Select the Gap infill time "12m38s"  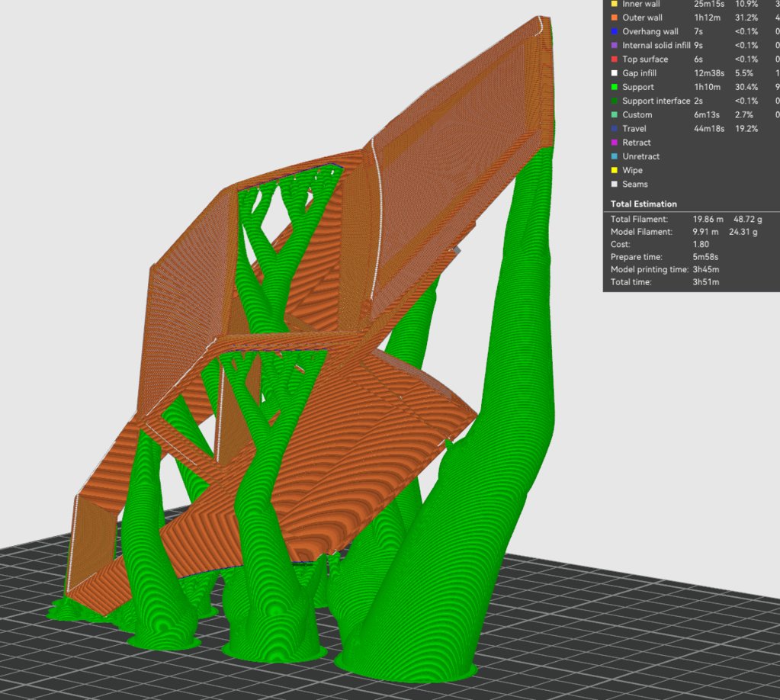click(x=709, y=73)
